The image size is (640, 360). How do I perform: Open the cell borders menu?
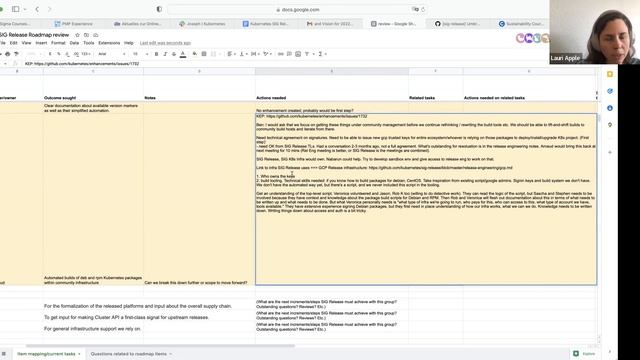(204, 54)
